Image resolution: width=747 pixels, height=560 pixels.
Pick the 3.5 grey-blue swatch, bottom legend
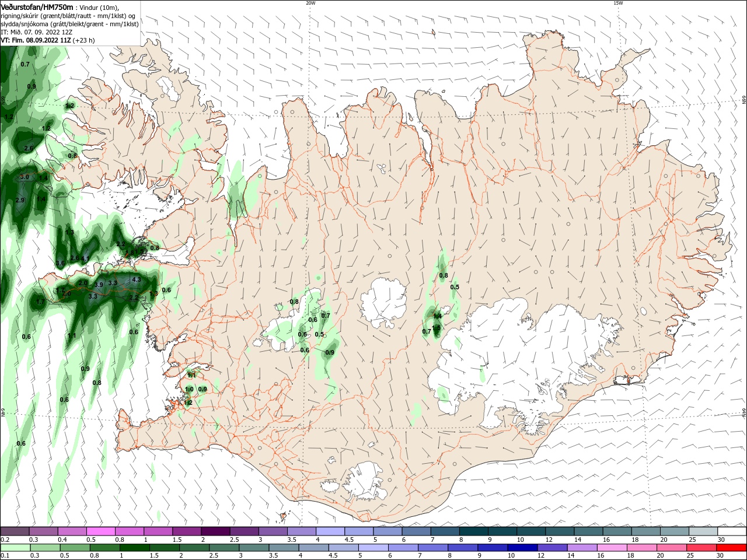pyautogui.click(x=284, y=548)
